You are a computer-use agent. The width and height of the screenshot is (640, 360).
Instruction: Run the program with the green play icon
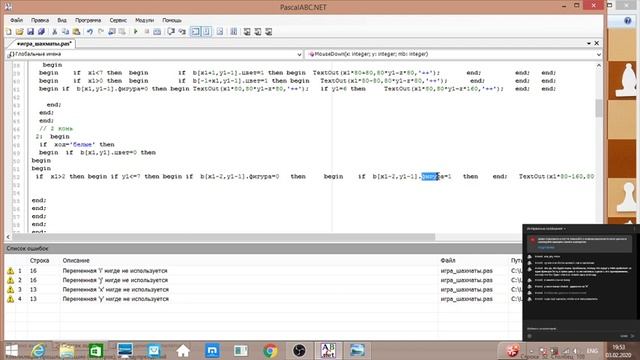136,31
